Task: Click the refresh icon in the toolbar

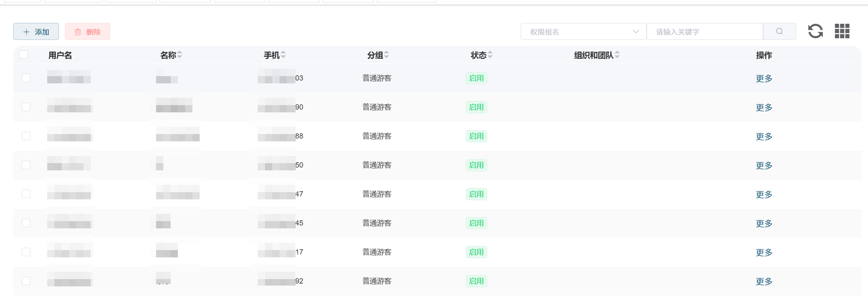Action: tap(815, 31)
